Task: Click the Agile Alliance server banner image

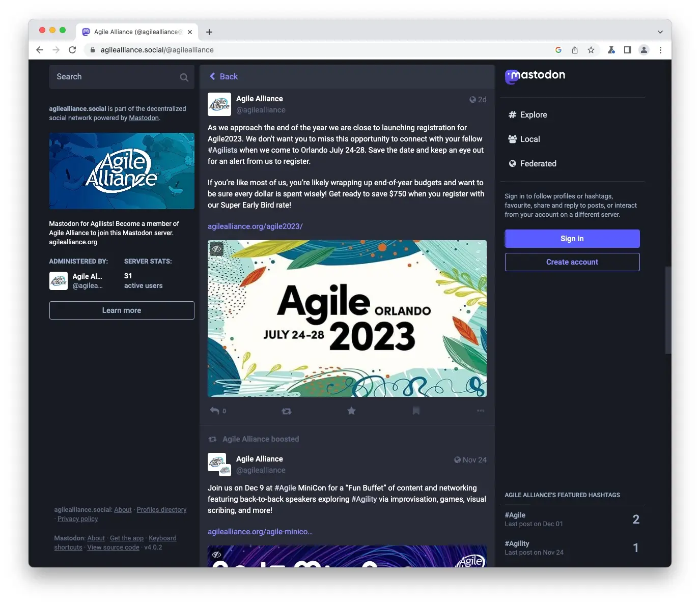Action: tap(122, 171)
